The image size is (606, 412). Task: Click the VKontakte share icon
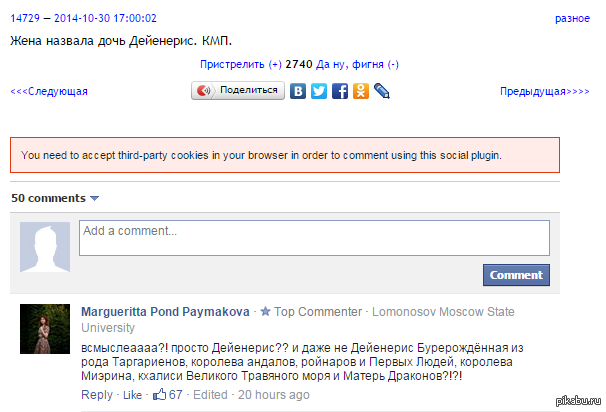click(298, 91)
